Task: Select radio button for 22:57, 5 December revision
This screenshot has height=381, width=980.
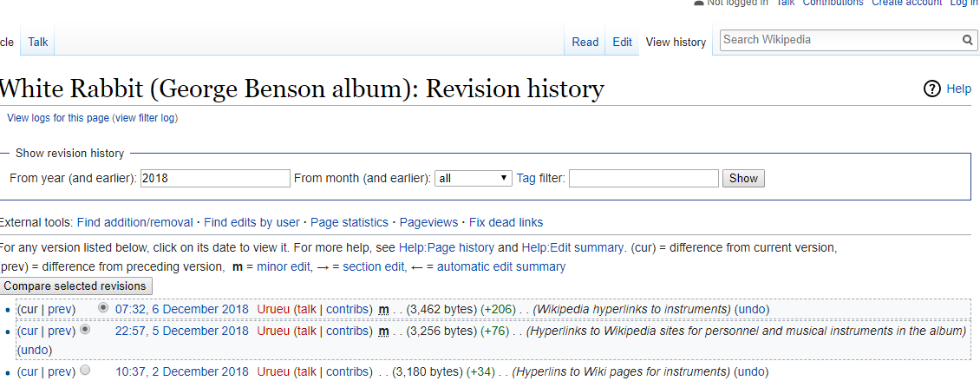Action: (x=85, y=330)
